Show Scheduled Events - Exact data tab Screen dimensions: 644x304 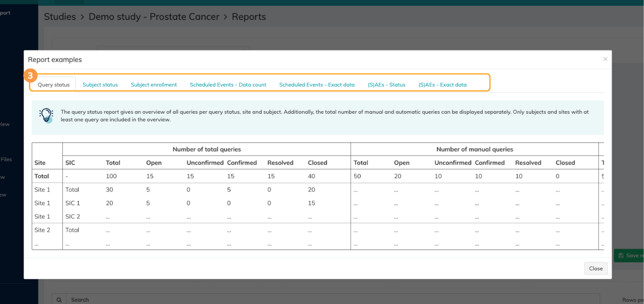tap(316, 85)
